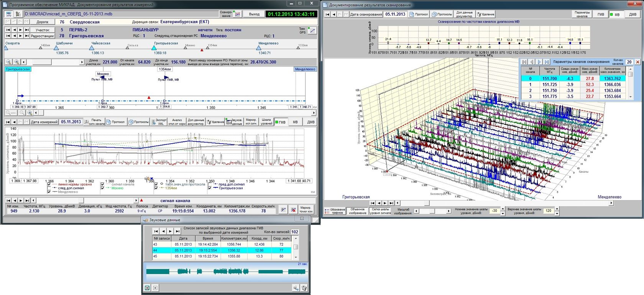Viewport: 644px width, 295px height.
Task: Open Звуков. данные from the measurements toolbar
Action: (x=234, y=122)
